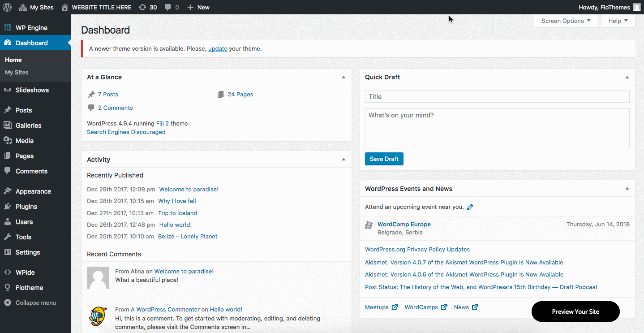Open the A WordPress Commenter link
This screenshot has height=333, width=644.
pos(165,310)
